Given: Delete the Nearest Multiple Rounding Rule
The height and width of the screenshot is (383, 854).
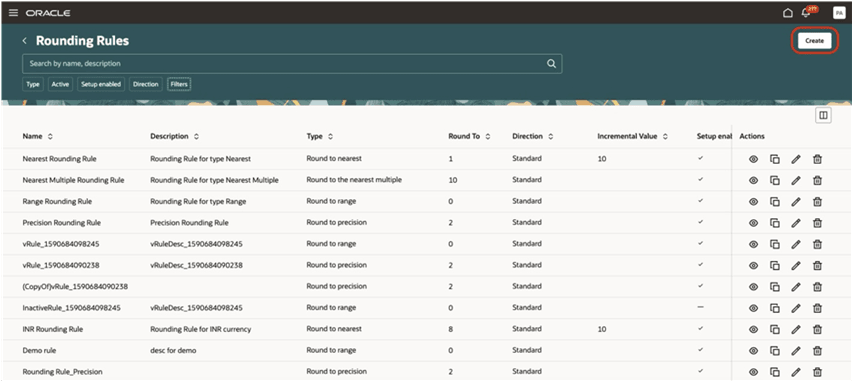Looking at the screenshot, I should point(817,180).
